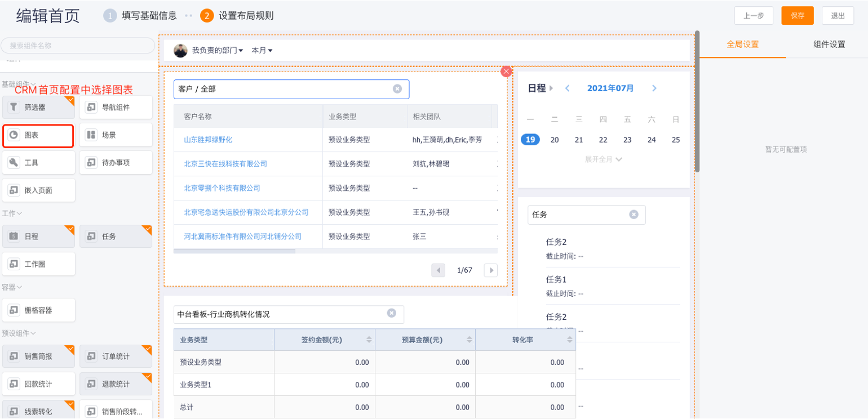
Task: Clear the 任务 selector field
Action: (634, 215)
